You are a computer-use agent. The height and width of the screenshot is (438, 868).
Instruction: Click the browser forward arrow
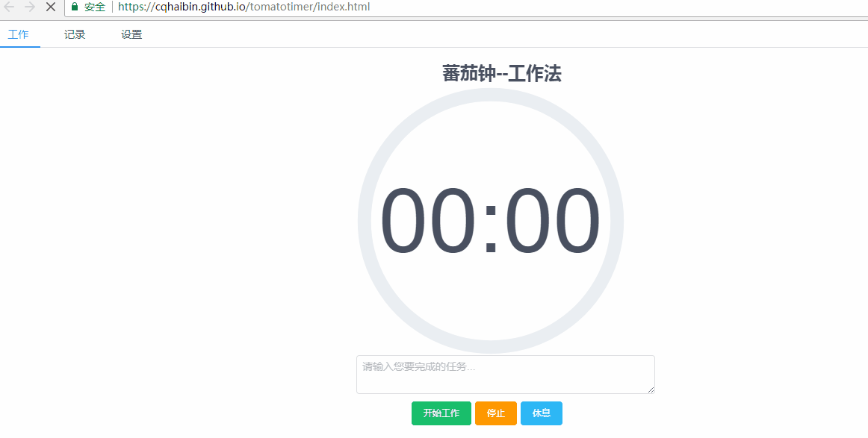(30, 7)
